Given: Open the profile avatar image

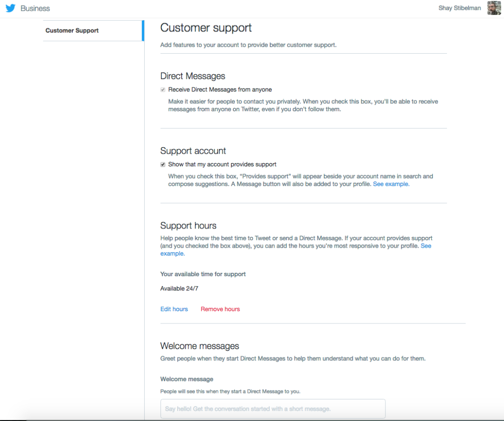Looking at the screenshot, I should pyautogui.click(x=494, y=8).
